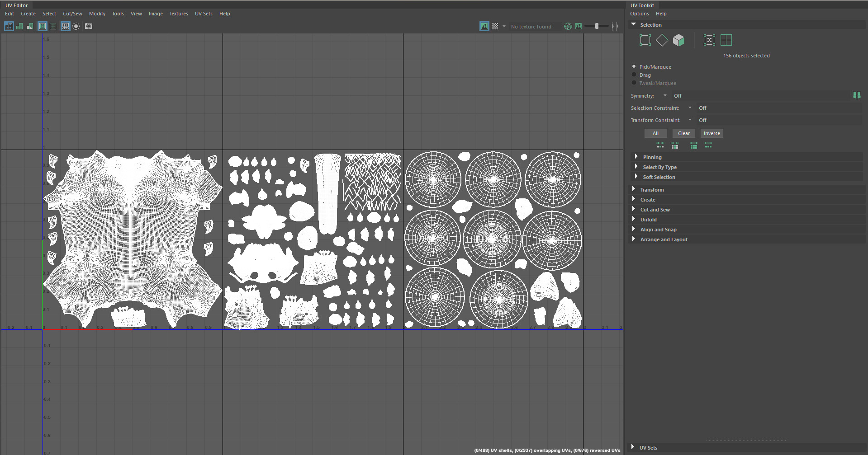Toggle texture borders display icon
Screen dimensions: 868x455
coord(43,26)
